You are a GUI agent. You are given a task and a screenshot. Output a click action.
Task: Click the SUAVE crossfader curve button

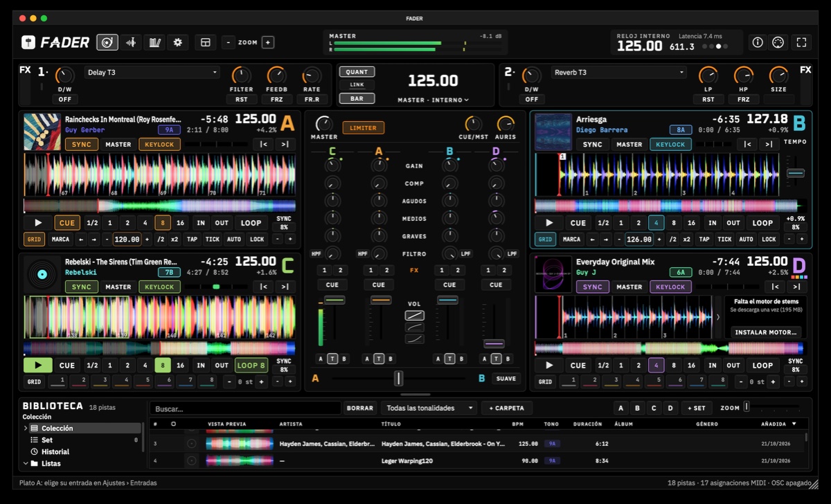click(x=506, y=379)
